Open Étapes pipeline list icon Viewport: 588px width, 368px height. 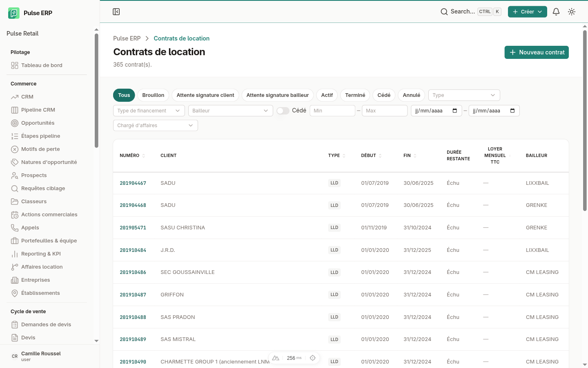[15, 136]
